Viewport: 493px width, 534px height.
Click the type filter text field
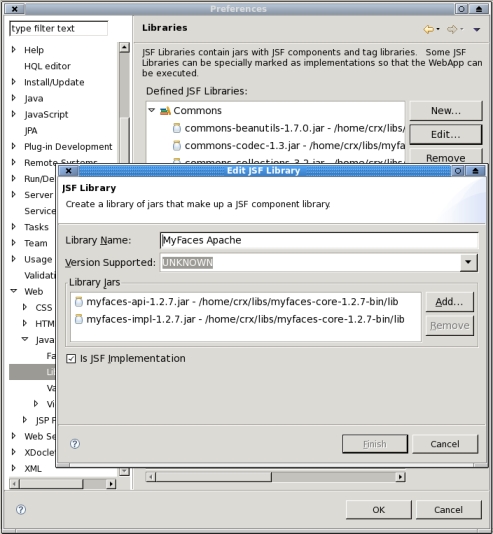point(59,29)
